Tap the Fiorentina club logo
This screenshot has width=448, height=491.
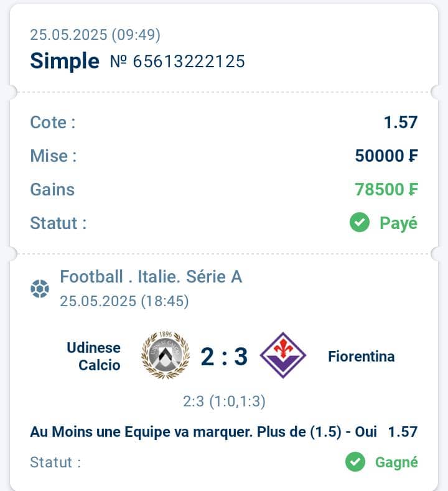[283, 355]
